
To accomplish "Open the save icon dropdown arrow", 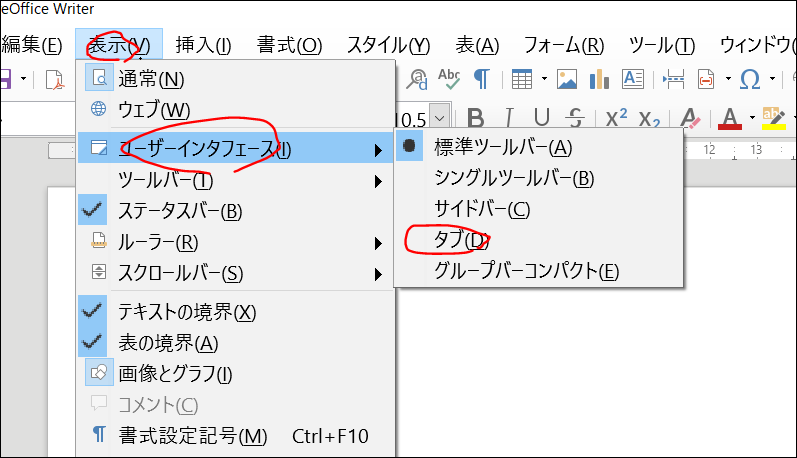I will pos(23,79).
